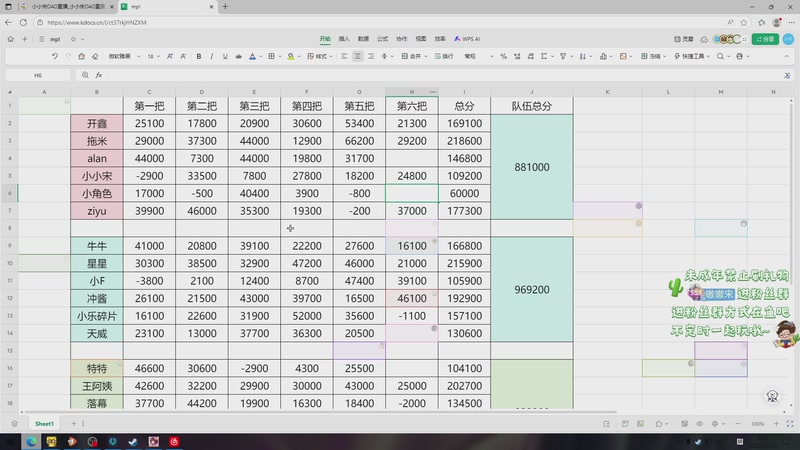Collapse the toolbar with the chevron
Viewport: 800px width, 450px height.
click(786, 56)
